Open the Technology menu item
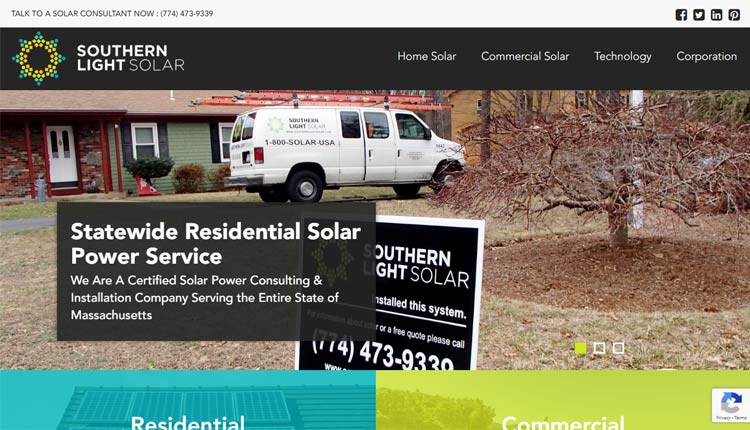 [x=622, y=56]
